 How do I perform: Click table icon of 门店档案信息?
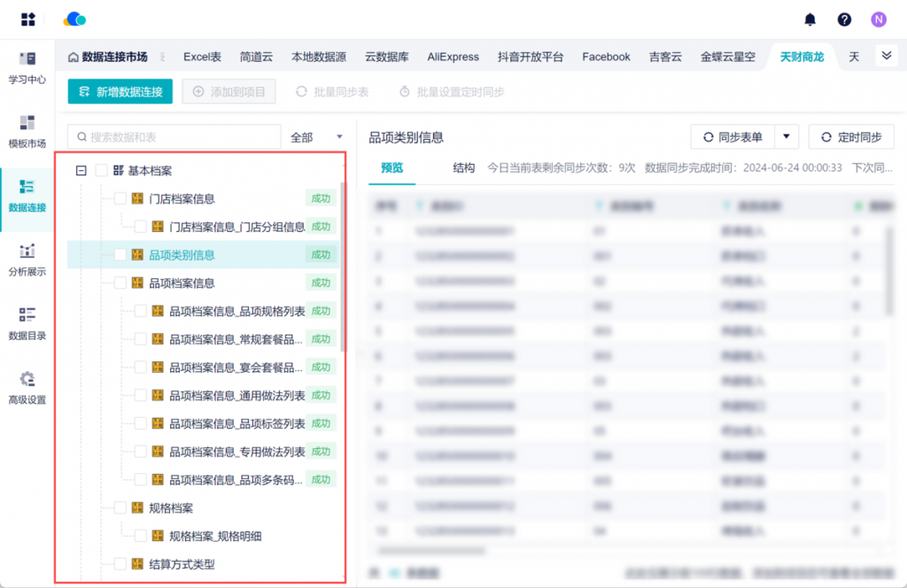coord(137,199)
